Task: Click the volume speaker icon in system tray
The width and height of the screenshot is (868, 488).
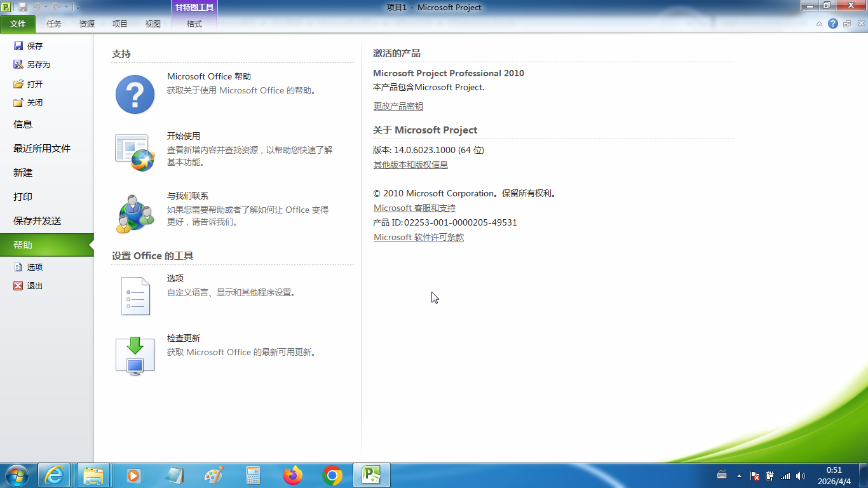Action: coord(801,475)
